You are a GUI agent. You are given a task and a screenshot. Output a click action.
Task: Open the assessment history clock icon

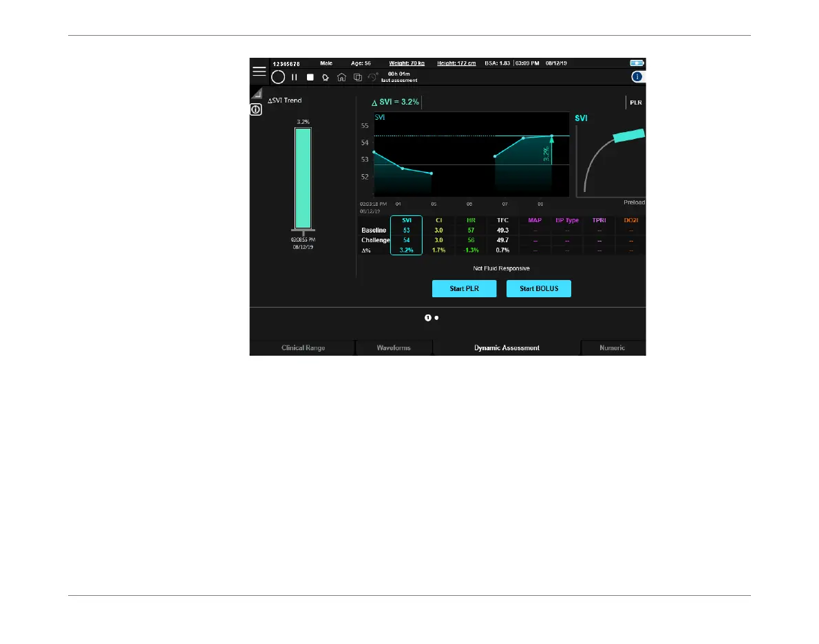372,77
